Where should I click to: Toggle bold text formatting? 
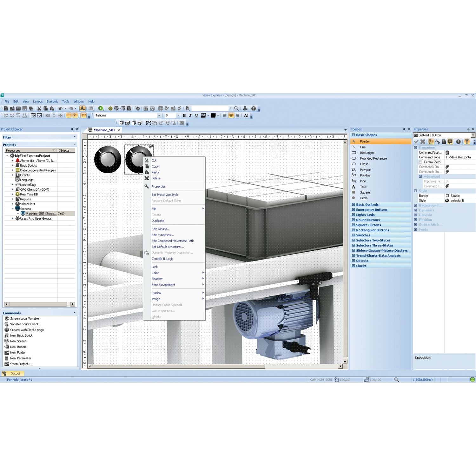click(184, 116)
